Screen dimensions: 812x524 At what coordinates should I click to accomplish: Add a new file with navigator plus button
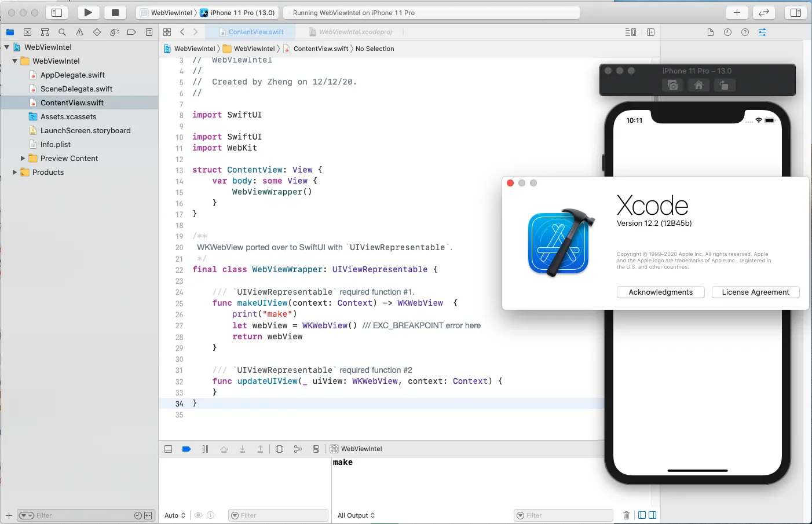[x=9, y=515]
